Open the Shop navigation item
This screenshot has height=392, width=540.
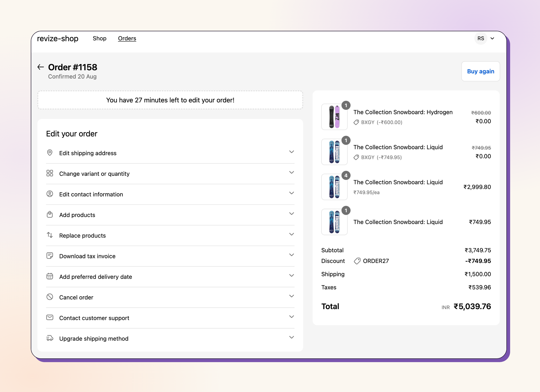coord(100,38)
